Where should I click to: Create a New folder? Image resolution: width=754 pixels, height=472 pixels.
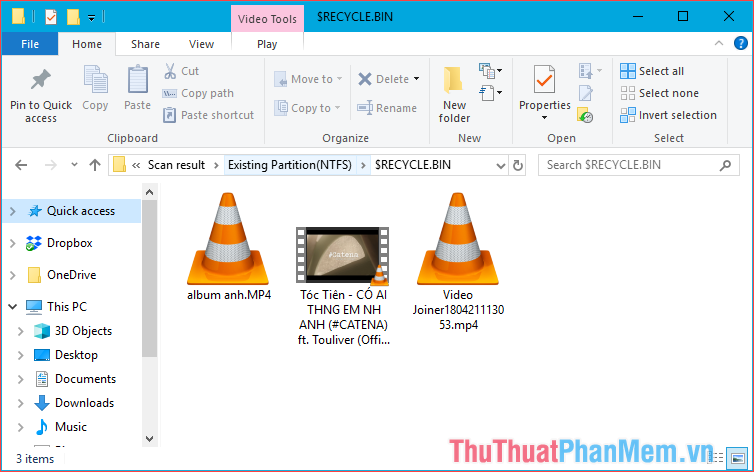(x=454, y=95)
